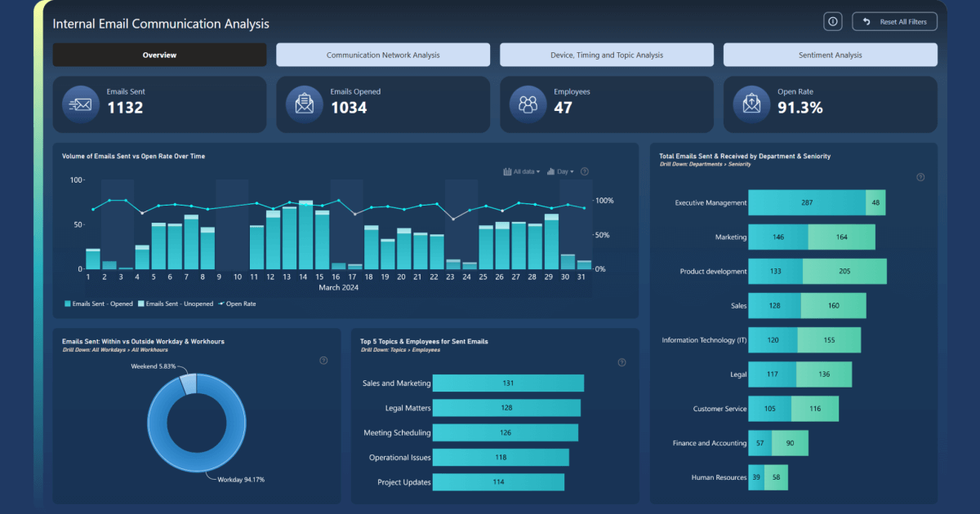Click the bar chart icon beside Day selector
Screen dimensions: 980x514
[x=550, y=171]
